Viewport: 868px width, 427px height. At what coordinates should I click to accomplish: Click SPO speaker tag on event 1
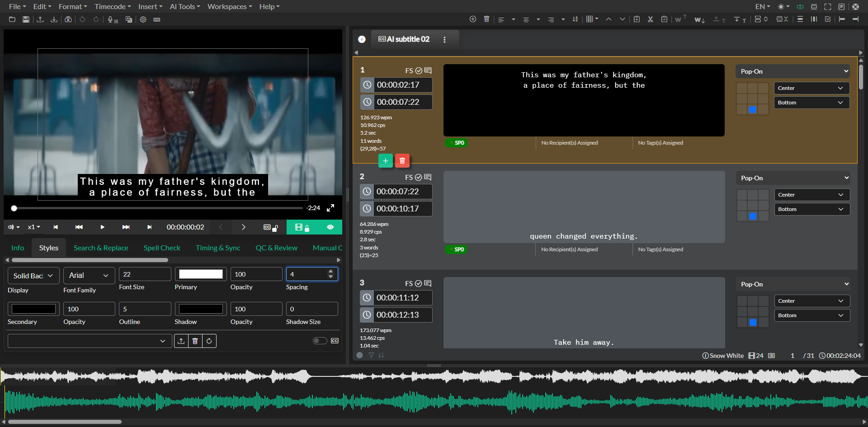pyautogui.click(x=457, y=143)
